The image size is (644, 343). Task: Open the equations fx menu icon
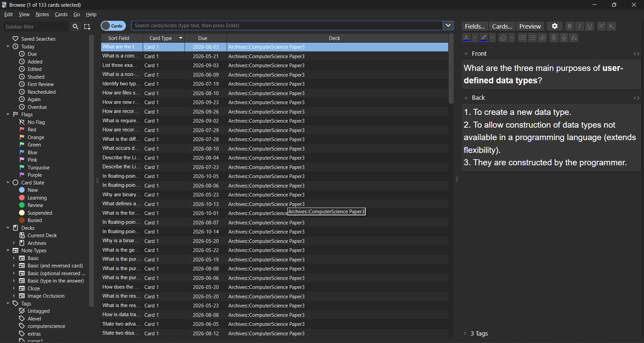pyautogui.click(x=574, y=38)
